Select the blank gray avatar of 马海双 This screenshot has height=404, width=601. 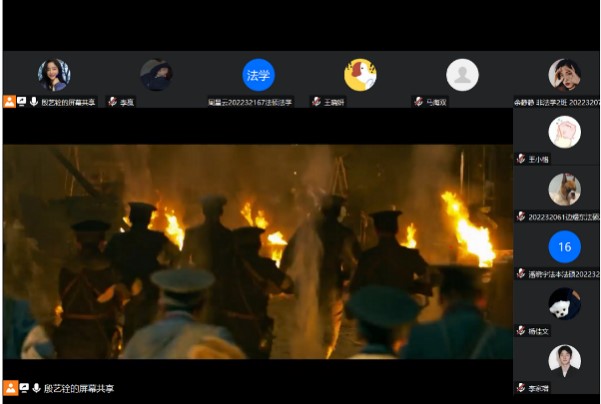point(462,75)
